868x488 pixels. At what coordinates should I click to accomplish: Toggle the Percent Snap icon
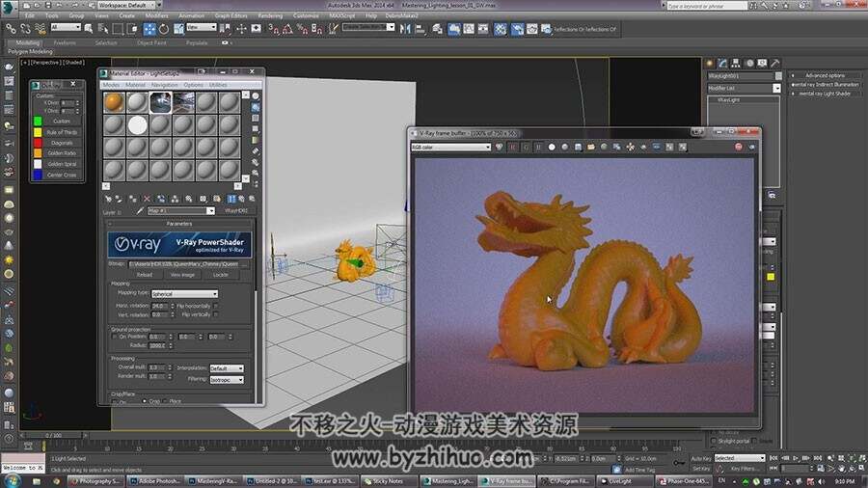click(x=302, y=29)
